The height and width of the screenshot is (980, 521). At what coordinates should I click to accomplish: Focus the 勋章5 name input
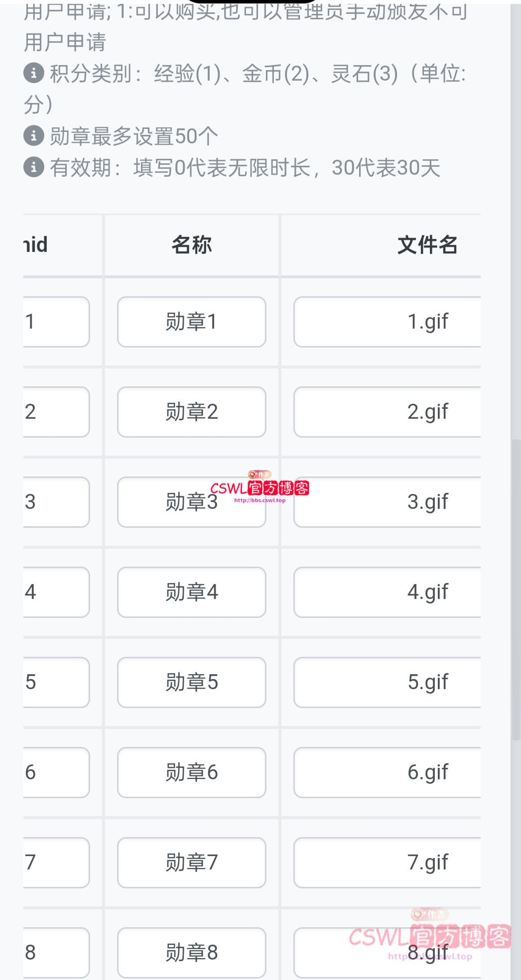[191, 682]
